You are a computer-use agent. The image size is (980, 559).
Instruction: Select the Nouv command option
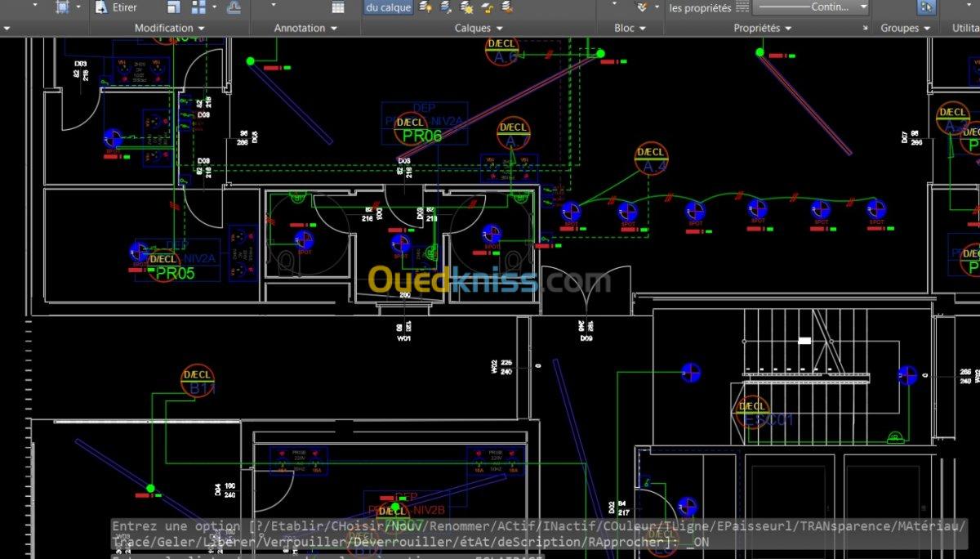(407, 526)
